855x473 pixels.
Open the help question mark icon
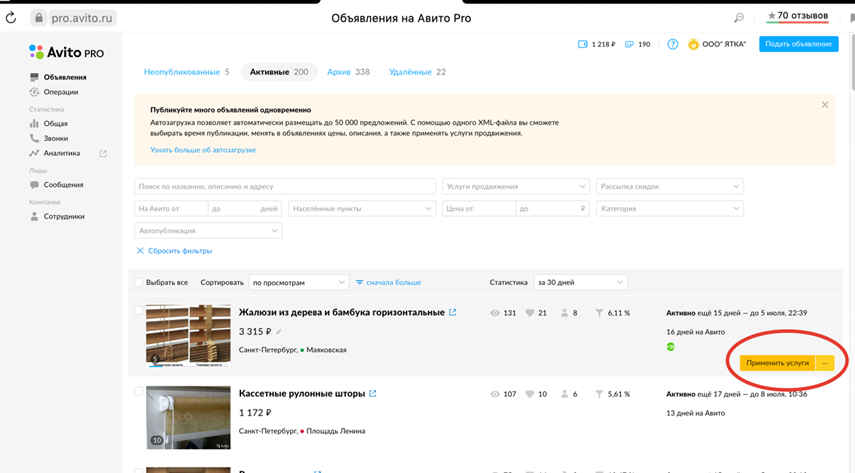[x=673, y=45]
